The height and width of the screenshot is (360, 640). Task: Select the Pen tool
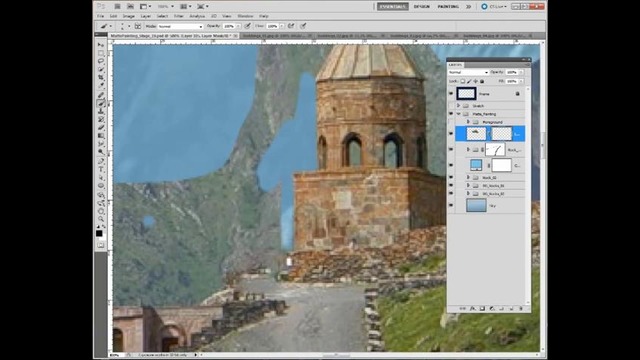(x=101, y=161)
